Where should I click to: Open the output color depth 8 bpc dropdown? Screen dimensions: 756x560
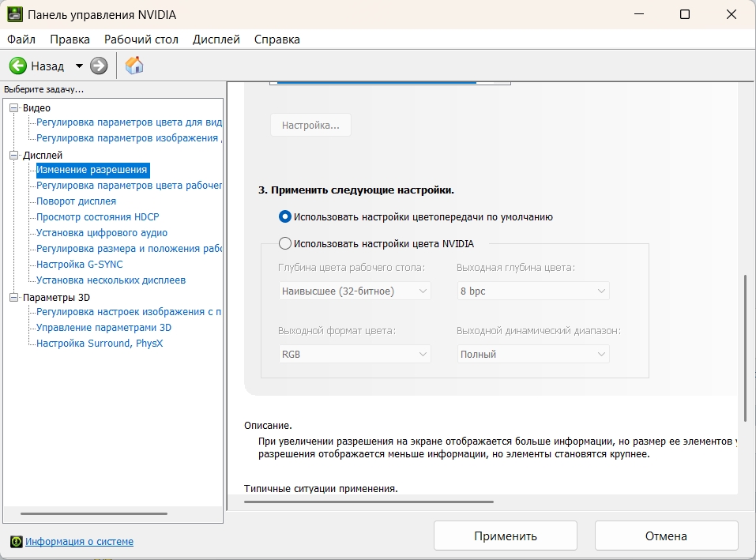pos(533,291)
